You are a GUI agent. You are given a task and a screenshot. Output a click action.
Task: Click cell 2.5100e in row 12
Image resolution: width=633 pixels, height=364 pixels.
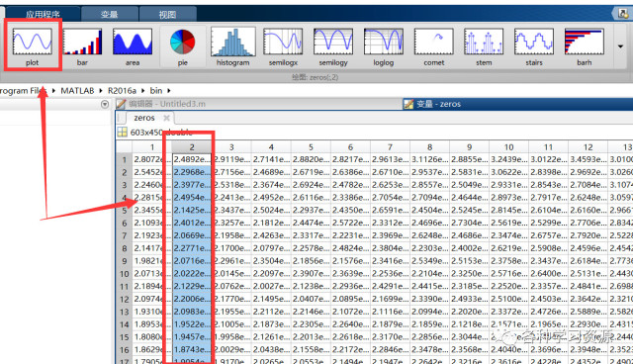coord(508,299)
